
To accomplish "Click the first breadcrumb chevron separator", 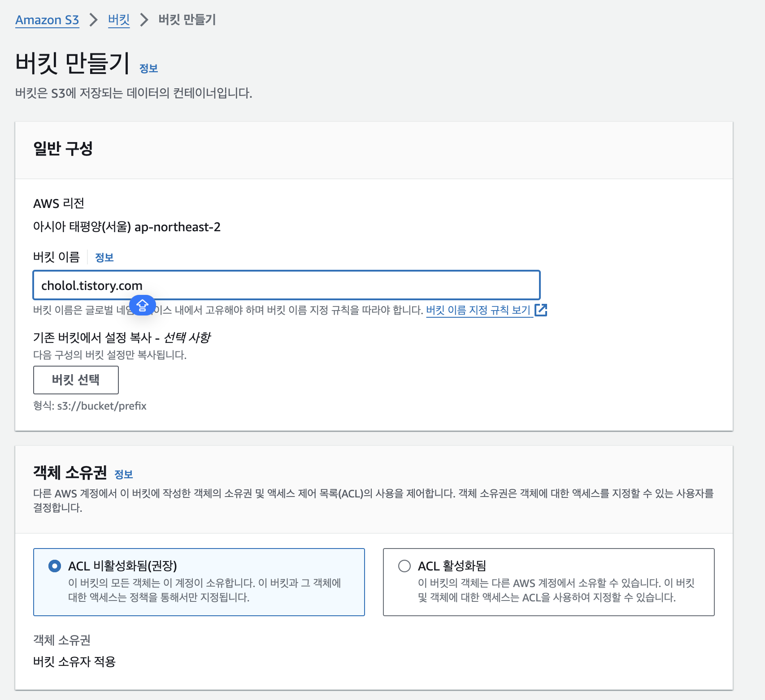I will pos(93,20).
